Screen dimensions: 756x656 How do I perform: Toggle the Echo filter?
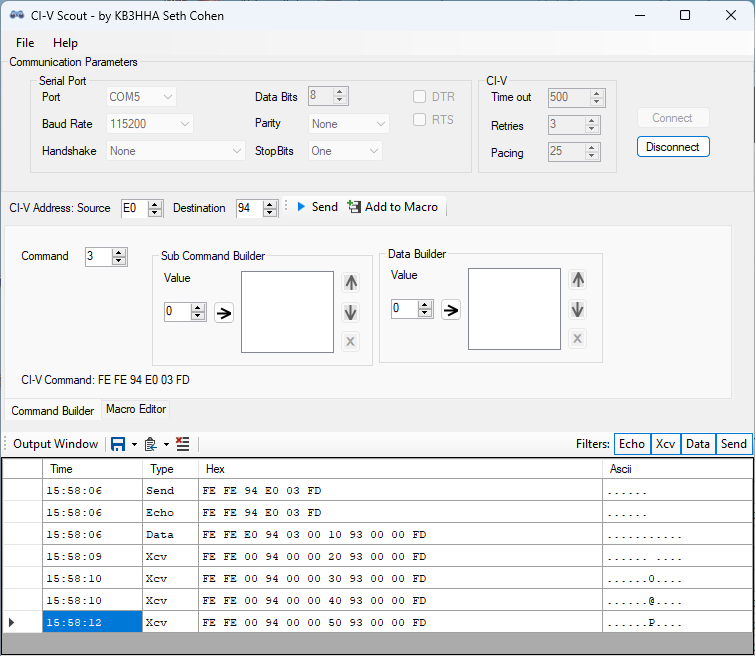point(632,444)
